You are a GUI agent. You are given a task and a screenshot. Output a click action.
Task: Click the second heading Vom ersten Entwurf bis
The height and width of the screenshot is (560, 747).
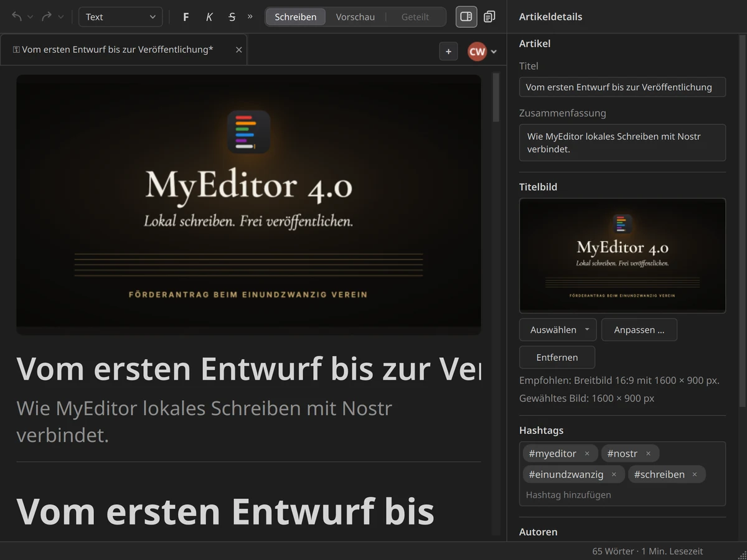[225, 511]
